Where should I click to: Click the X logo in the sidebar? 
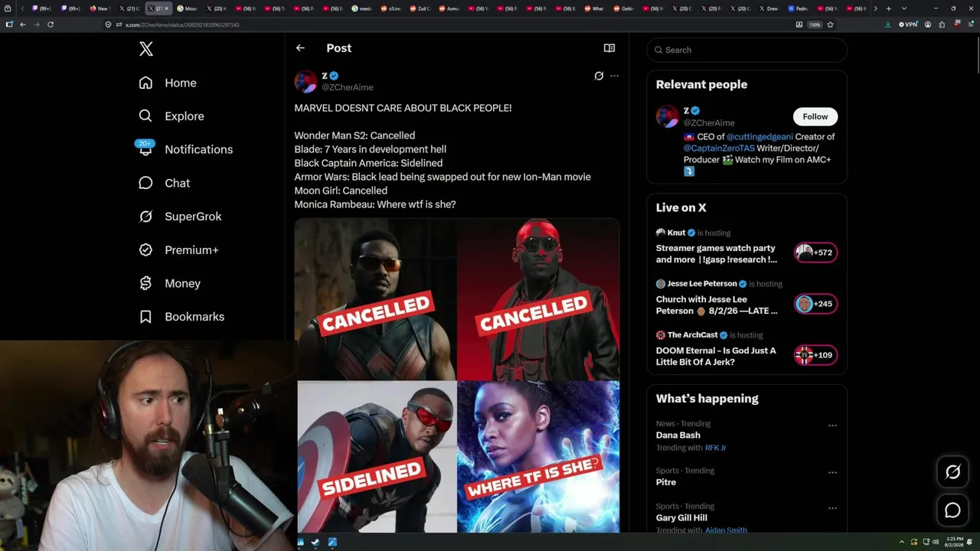coord(146,50)
